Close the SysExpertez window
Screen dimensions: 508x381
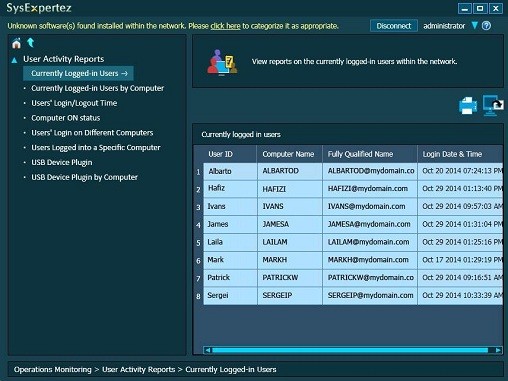click(x=496, y=8)
